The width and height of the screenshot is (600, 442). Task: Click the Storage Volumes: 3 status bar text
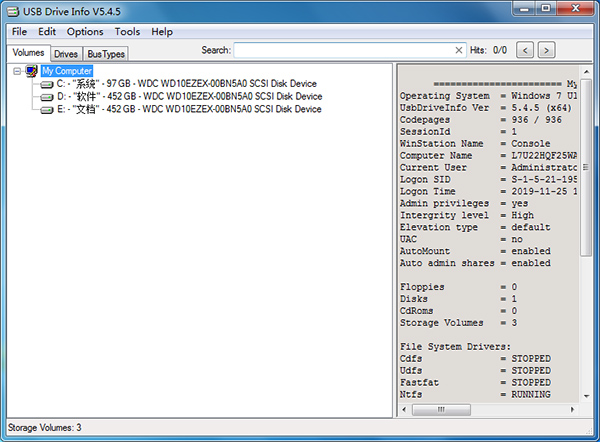tap(45, 427)
